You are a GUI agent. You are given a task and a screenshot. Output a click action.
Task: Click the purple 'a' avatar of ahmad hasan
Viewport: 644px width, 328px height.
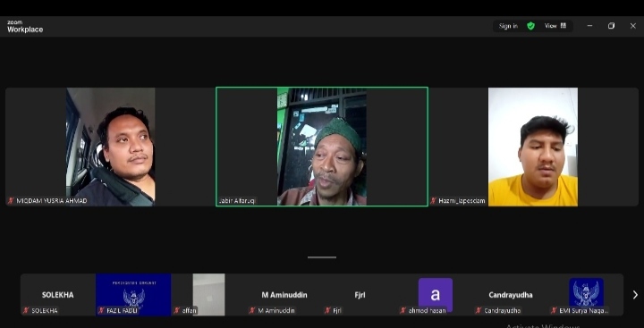click(436, 294)
